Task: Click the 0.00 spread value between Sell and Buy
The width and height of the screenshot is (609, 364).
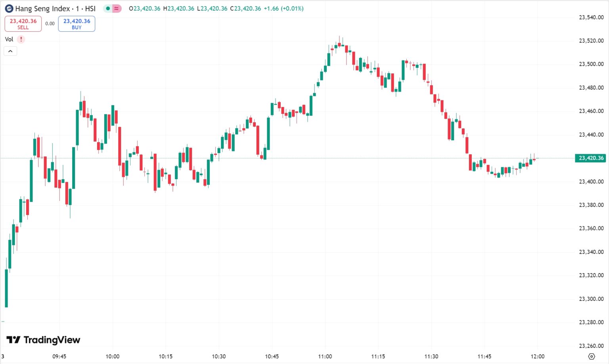Action: (50, 24)
